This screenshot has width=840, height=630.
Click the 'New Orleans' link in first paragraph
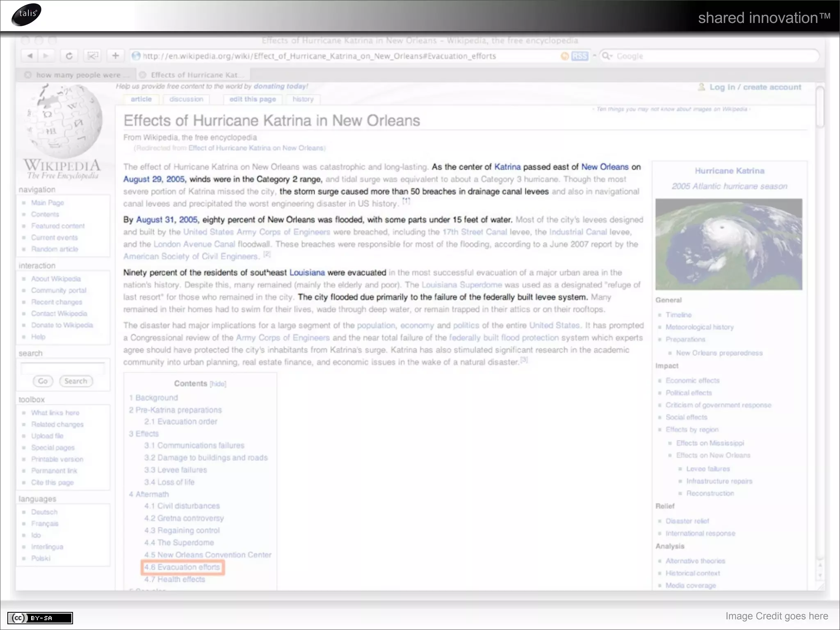605,167
